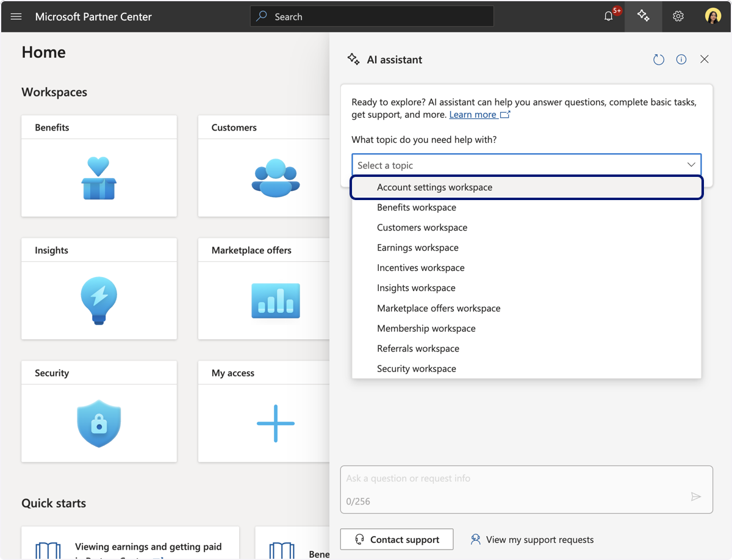Screen dimensions: 732x560
Task: Click the Insights light bulb icon
Action: (99, 301)
